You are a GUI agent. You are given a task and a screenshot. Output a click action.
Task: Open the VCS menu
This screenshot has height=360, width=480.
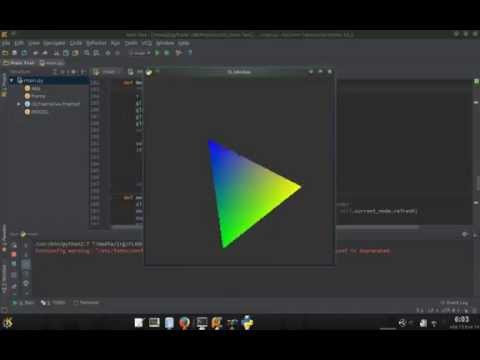[147, 43]
